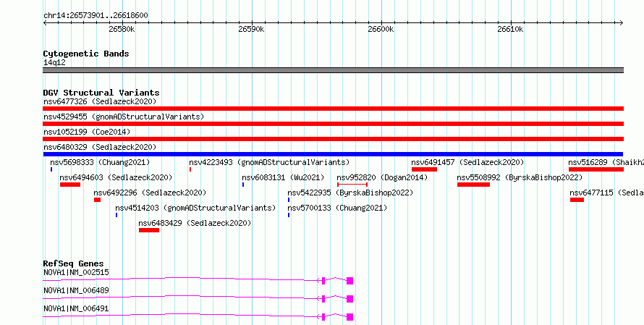Select the red bar under nsv5508992
The height and width of the screenshot is (325, 644).
pyautogui.click(x=473, y=185)
